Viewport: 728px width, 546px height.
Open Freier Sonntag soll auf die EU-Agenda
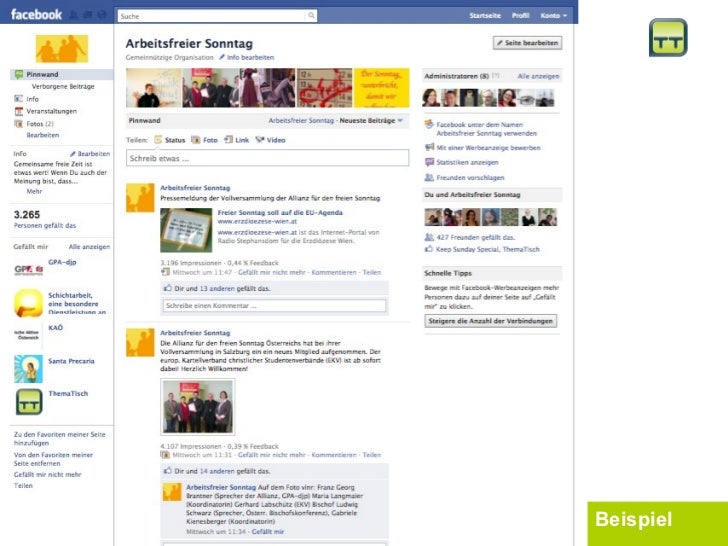(x=280, y=213)
